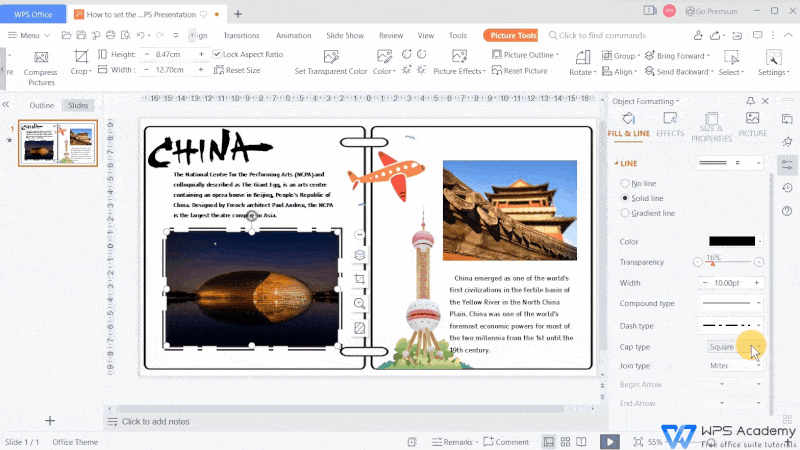Open the Menu button

click(29, 35)
